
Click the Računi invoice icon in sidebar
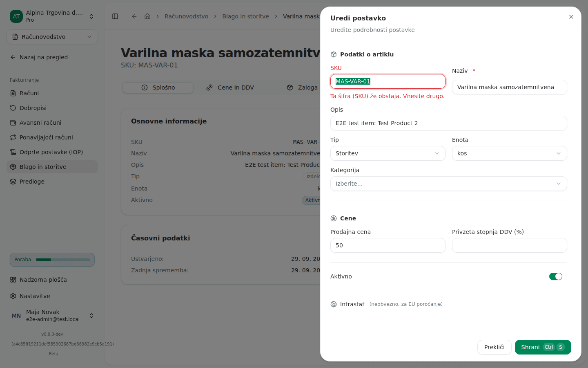[x=13, y=93]
